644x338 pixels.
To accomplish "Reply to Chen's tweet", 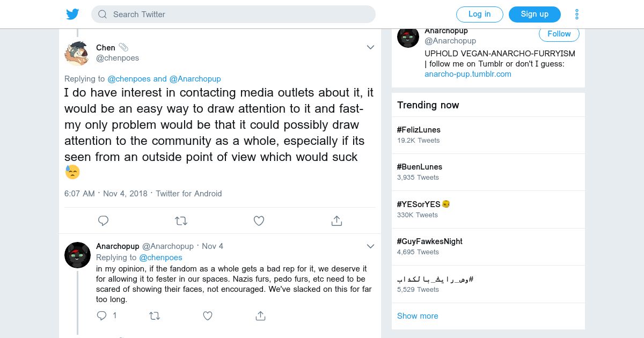I will pyautogui.click(x=104, y=221).
